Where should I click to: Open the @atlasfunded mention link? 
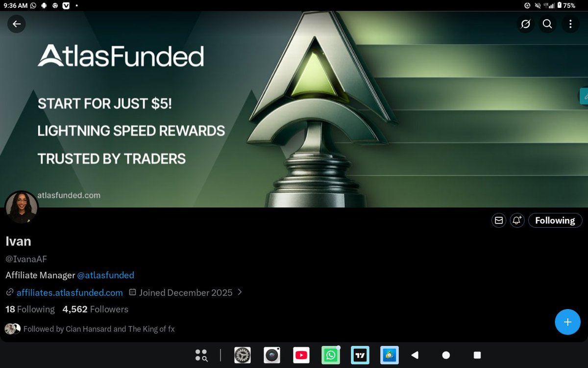click(105, 275)
